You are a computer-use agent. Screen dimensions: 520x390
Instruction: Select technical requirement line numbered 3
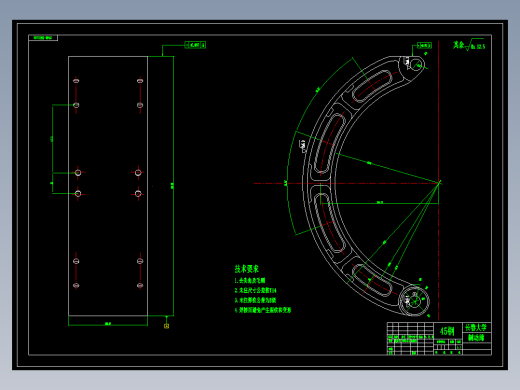(x=255, y=300)
